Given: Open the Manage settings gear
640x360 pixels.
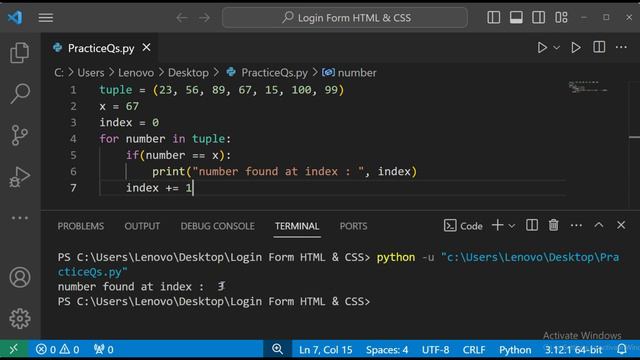Looking at the screenshot, I should tap(20, 318).
